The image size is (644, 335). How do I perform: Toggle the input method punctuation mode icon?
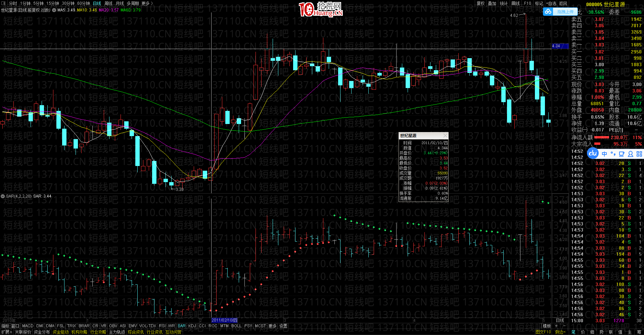tap(613, 154)
